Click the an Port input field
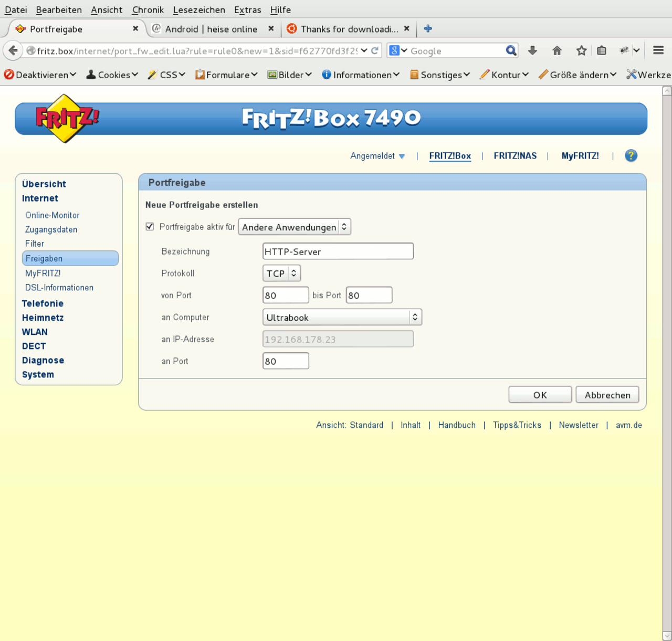This screenshot has height=641, width=672. click(x=286, y=361)
